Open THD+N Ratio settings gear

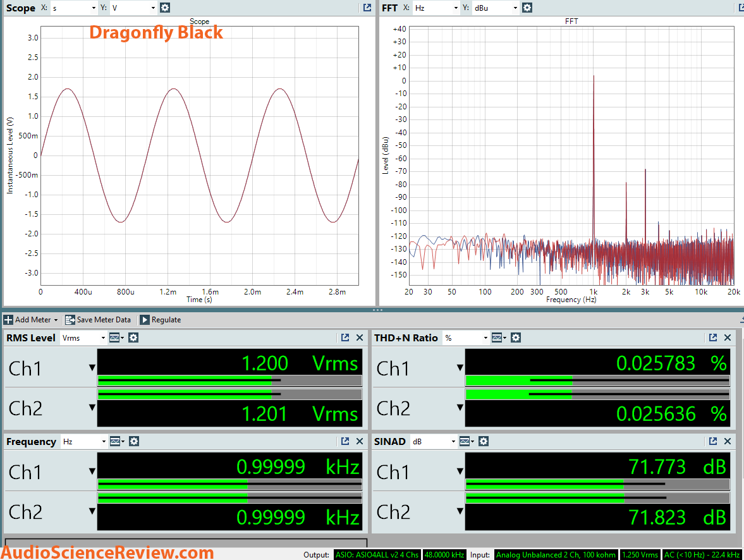point(516,338)
